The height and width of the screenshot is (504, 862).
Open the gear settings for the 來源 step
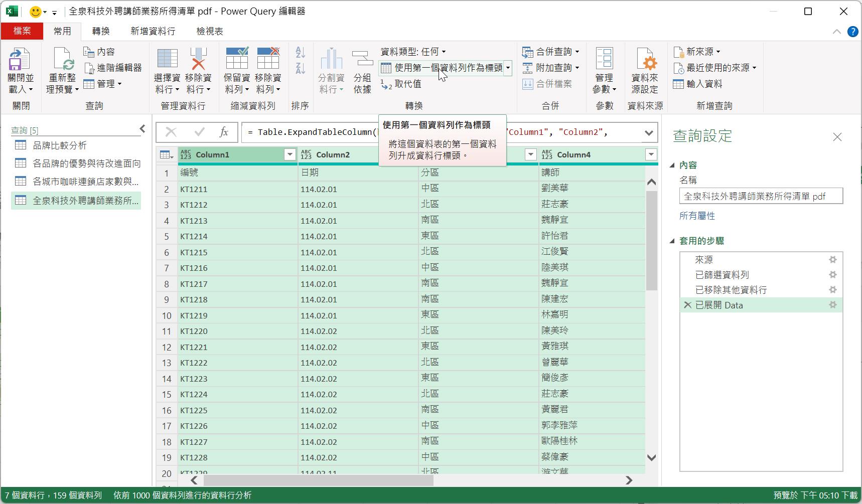pyautogui.click(x=832, y=260)
